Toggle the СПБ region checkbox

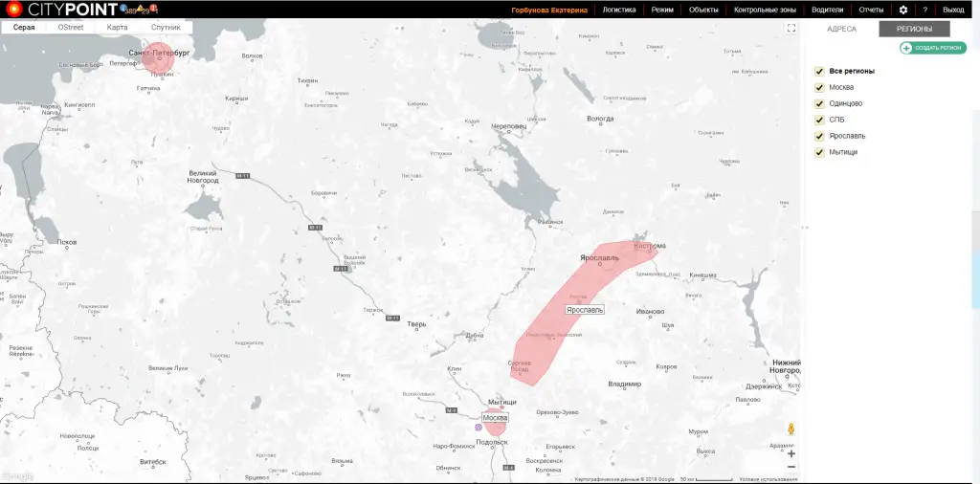(x=819, y=120)
